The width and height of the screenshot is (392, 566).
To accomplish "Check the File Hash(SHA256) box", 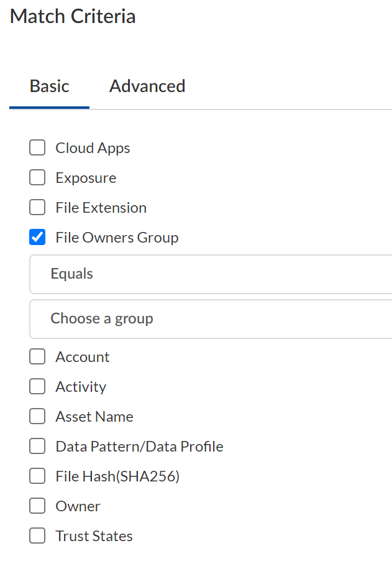I will pos(37,476).
